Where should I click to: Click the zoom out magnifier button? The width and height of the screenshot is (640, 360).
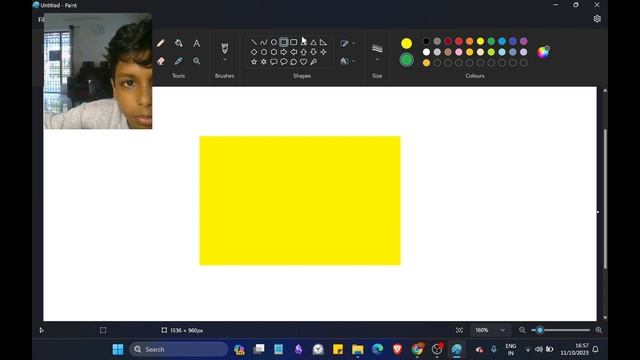(522, 330)
